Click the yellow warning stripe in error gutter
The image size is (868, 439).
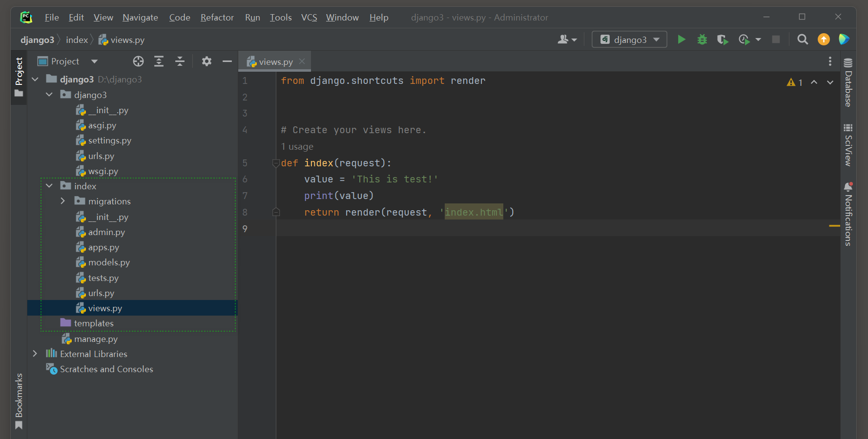tap(834, 226)
